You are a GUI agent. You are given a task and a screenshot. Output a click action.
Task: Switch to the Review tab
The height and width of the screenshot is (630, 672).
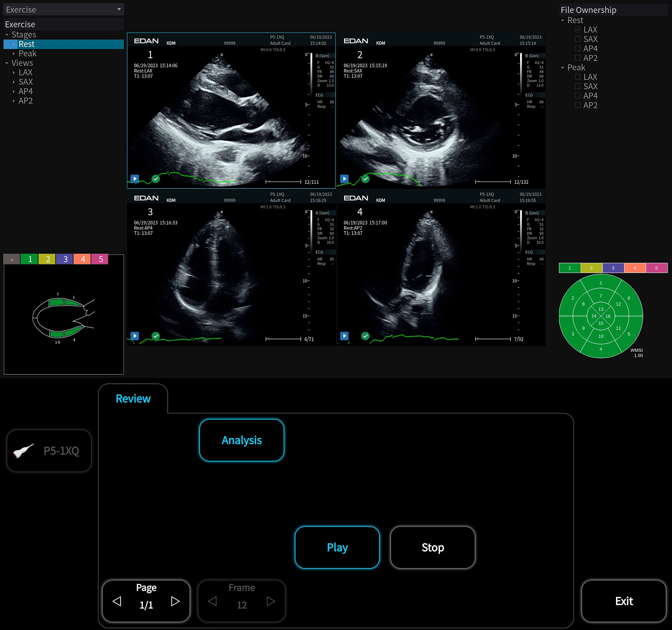click(x=133, y=399)
